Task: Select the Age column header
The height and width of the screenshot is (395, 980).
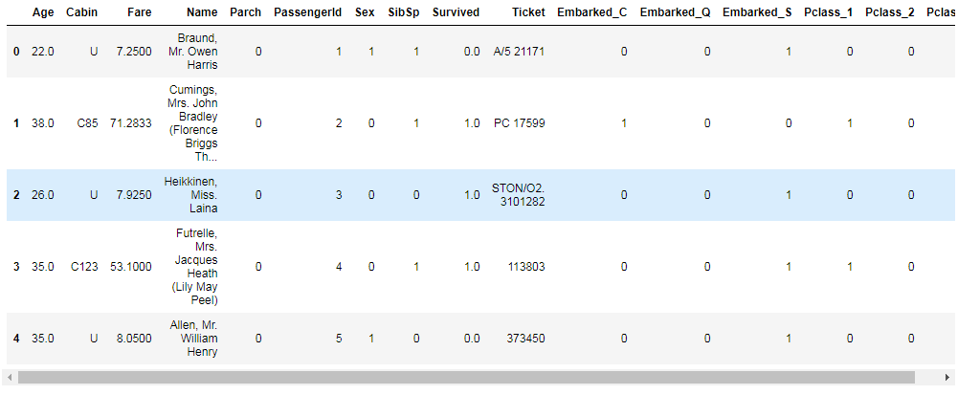Action: click(x=43, y=12)
